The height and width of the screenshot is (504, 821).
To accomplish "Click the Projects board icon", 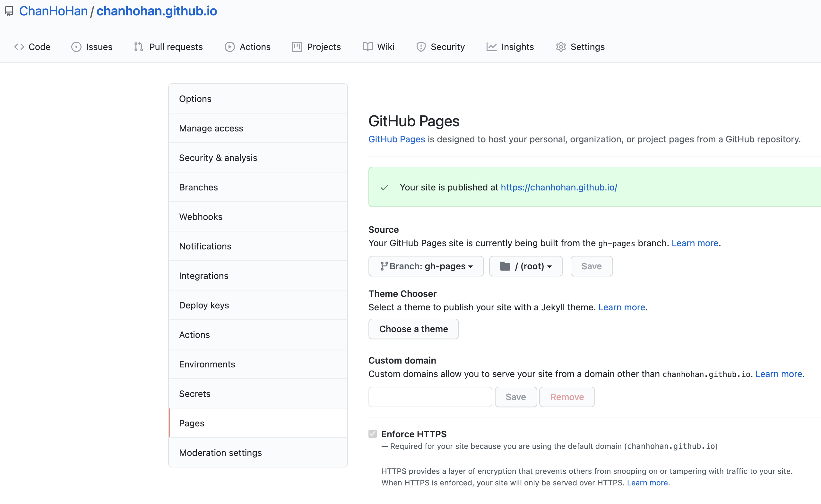I will (297, 47).
